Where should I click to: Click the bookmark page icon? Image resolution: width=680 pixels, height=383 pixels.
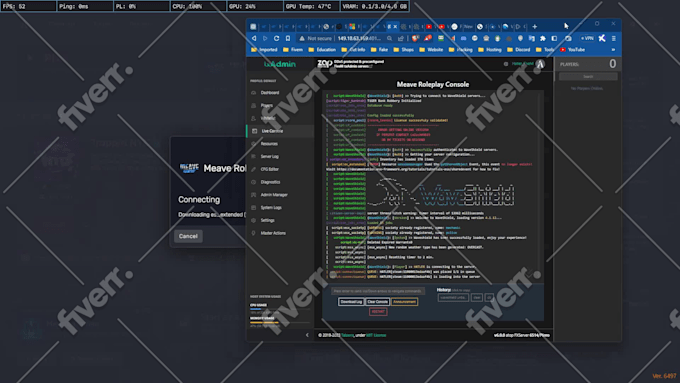tap(288, 38)
